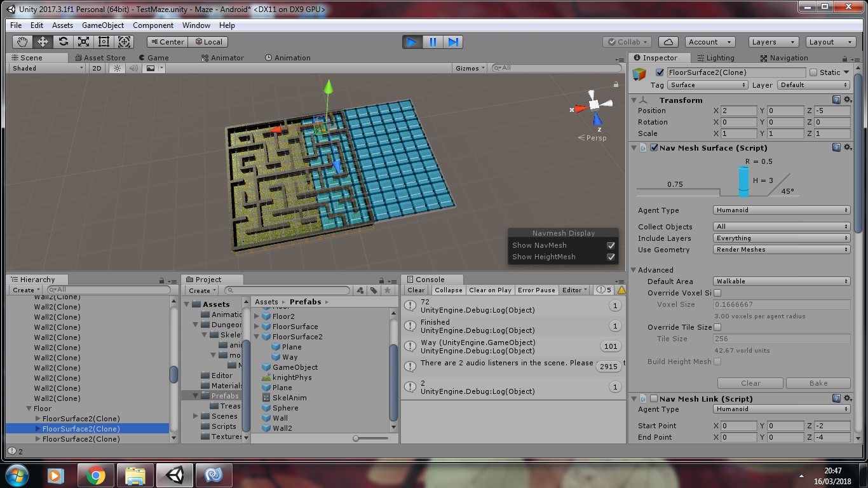Check Override Tile Size checkbox
This screenshot has width=868, height=488.
[x=717, y=327]
